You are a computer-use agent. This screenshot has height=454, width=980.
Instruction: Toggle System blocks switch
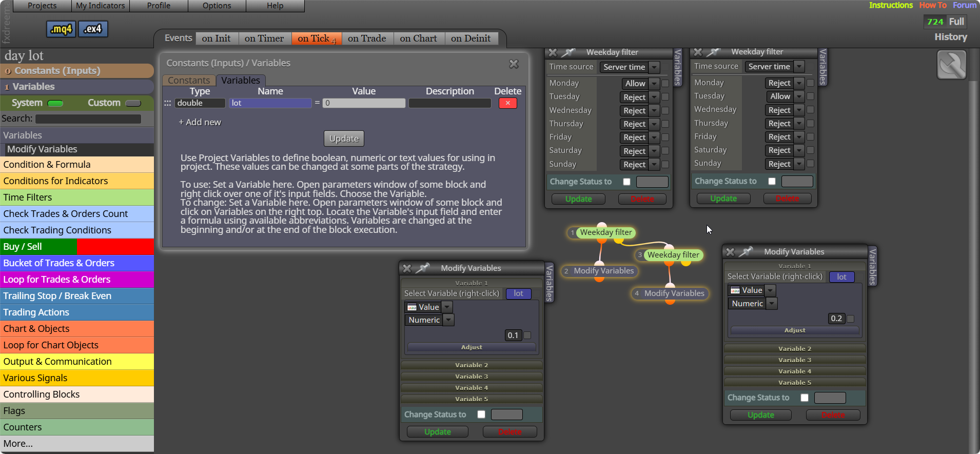[55, 103]
